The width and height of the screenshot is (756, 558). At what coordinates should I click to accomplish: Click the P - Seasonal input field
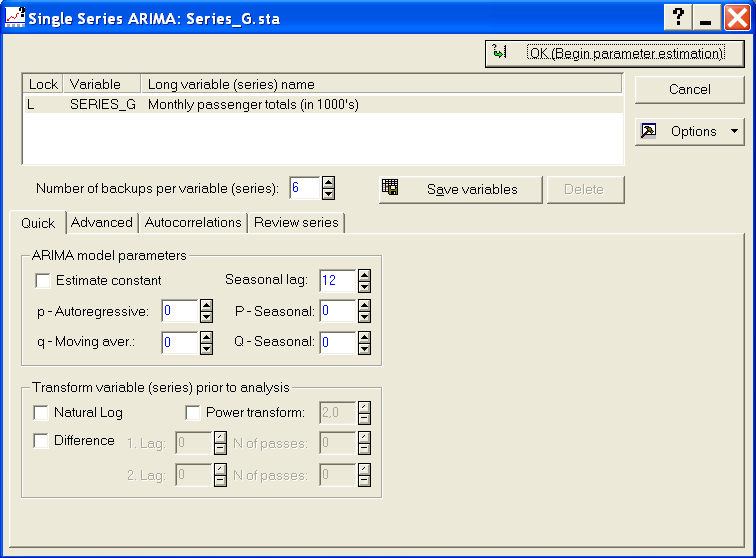coord(338,311)
